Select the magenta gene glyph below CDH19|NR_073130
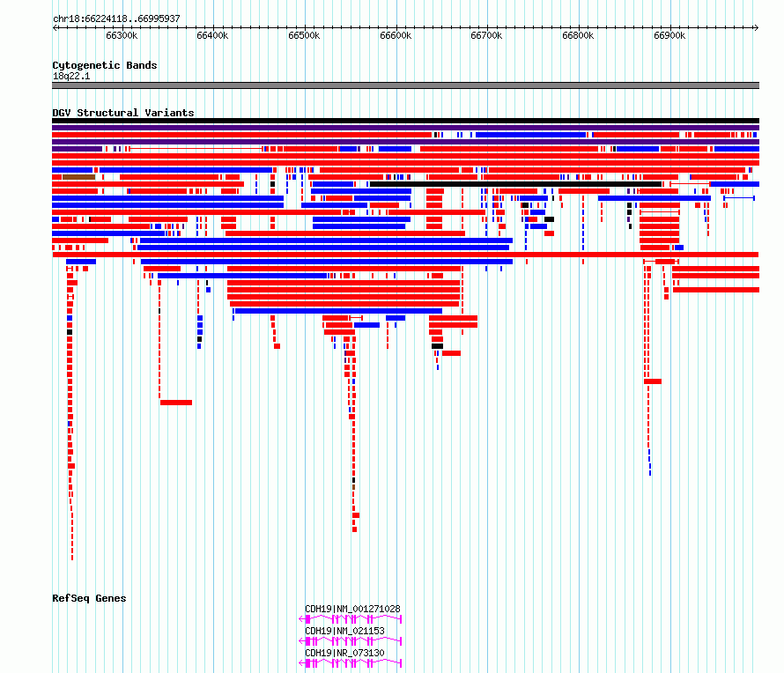Viewport: 784px width, 673px height. [350, 663]
